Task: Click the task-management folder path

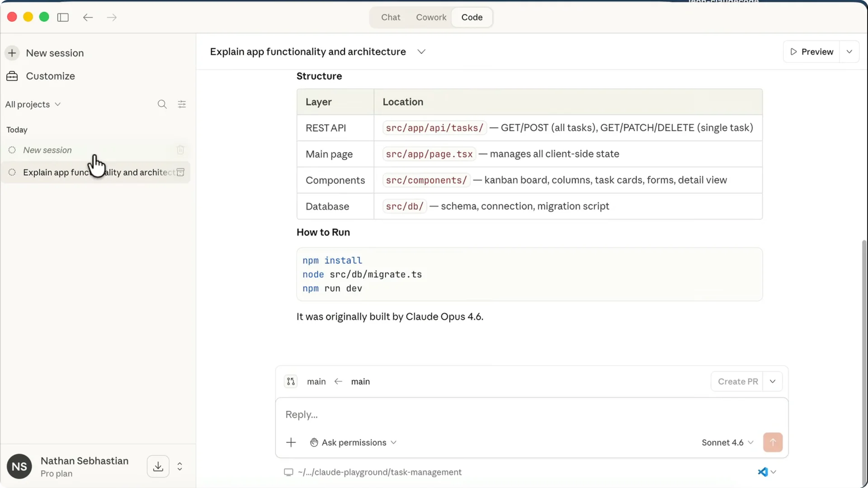Action: click(x=380, y=472)
